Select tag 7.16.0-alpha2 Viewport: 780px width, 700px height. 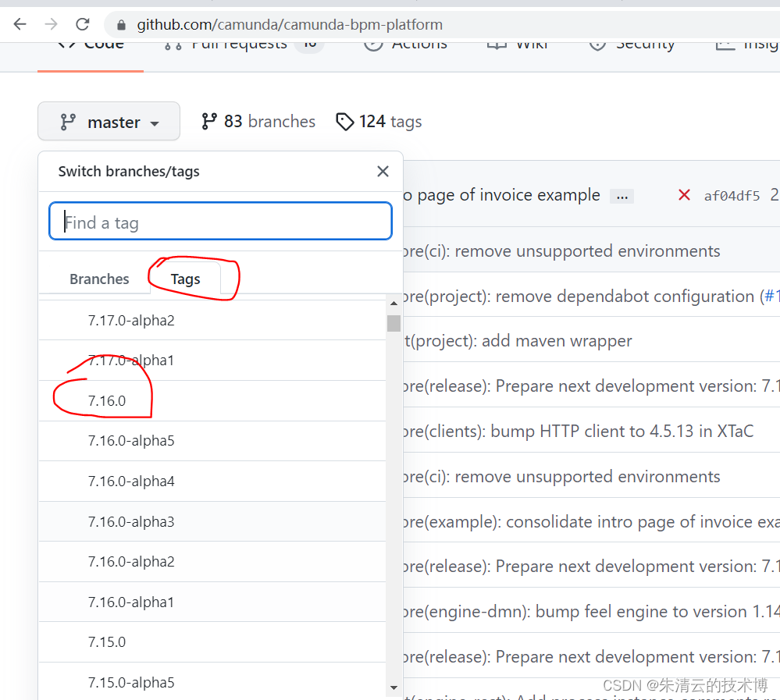pos(212,562)
